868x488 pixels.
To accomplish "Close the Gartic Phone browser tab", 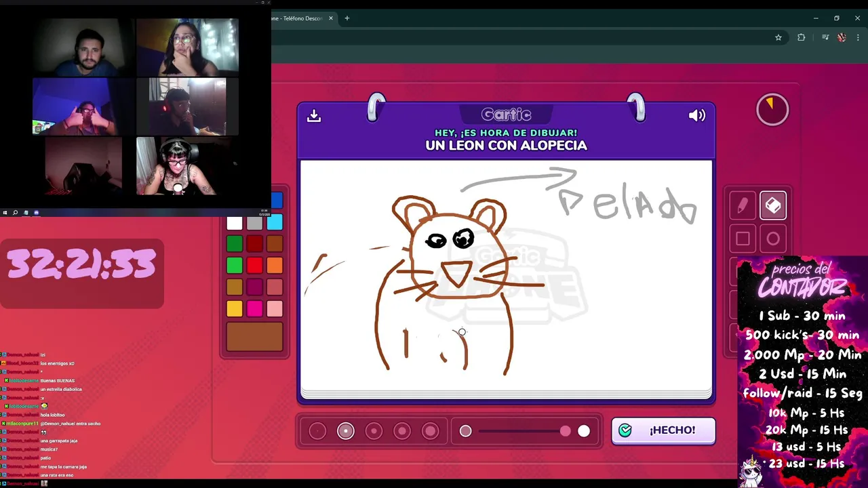I will click(x=331, y=18).
